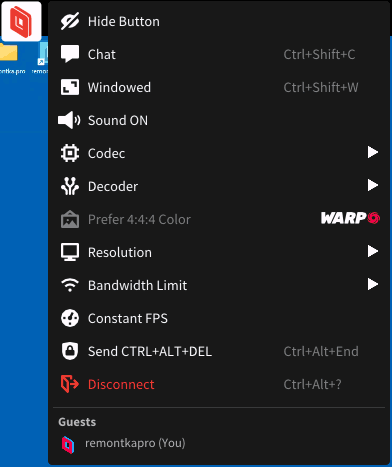Click the Decoder branching icon
The image size is (392, 467).
pyautogui.click(x=70, y=186)
